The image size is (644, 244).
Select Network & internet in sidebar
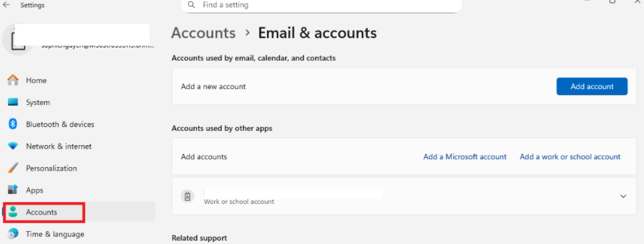pyautogui.click(x=79, y=146)
